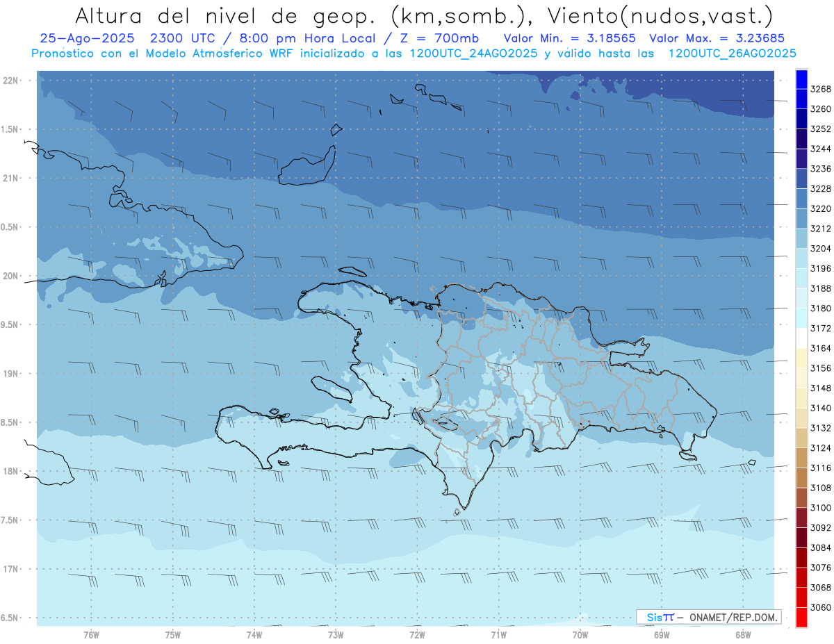Viewport: 834px width, 644px height.
Task: Click the color scale value 3212
Action: (x=821, y=229)
